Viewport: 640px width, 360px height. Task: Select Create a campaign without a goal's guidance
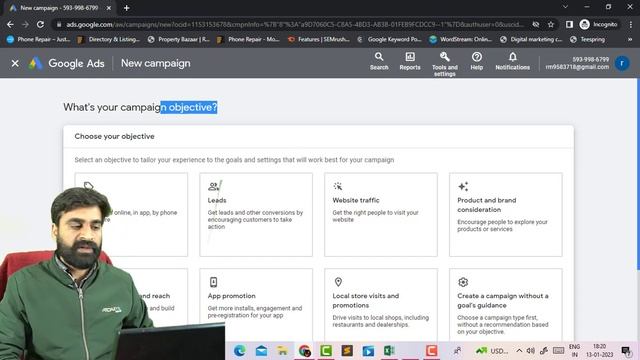pyautogui.click(x=506, y=305)
